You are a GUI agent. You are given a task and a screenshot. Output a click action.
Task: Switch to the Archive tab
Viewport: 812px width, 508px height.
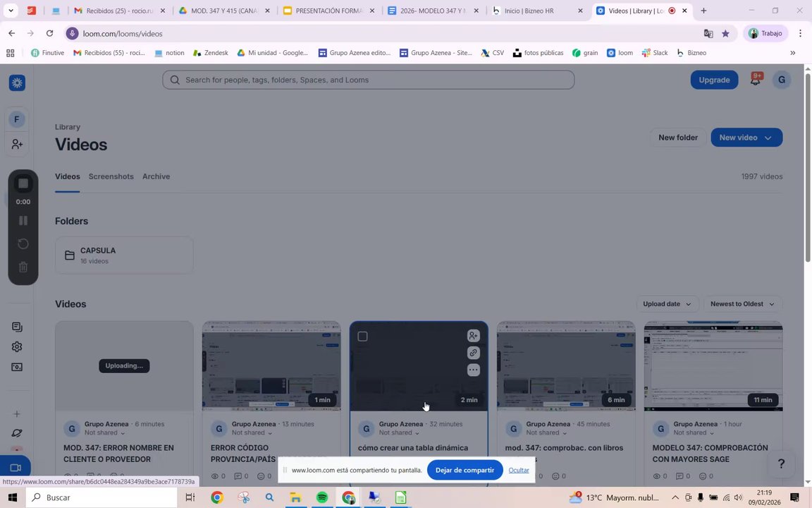point(156,176)
